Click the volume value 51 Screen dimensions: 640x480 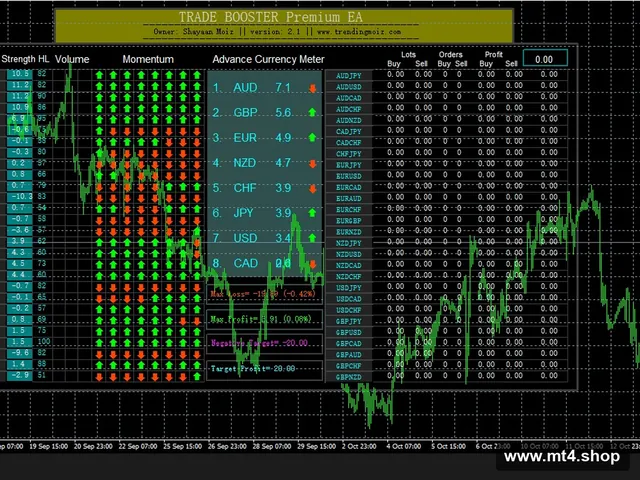(42, 375)
